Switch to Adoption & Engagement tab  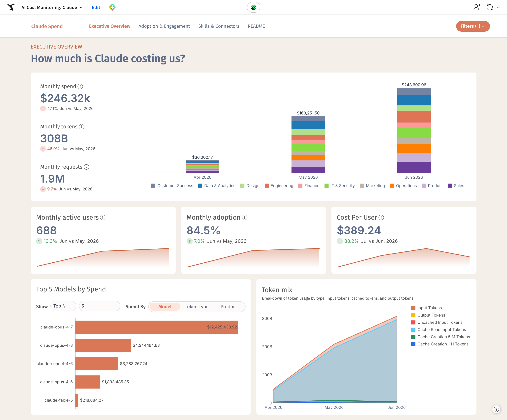(x=164, y=26)
